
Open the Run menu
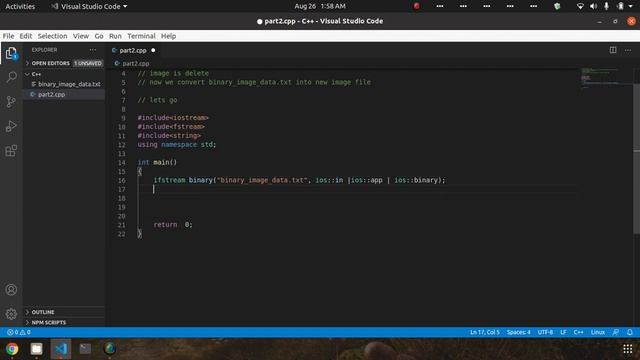tap(115, 36)
